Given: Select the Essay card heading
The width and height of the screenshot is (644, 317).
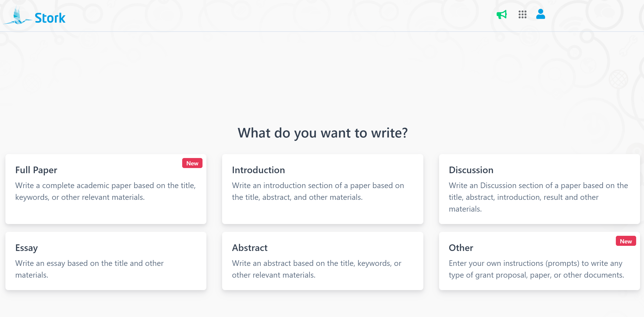Looking at the screenshot, I should [26, 248].
